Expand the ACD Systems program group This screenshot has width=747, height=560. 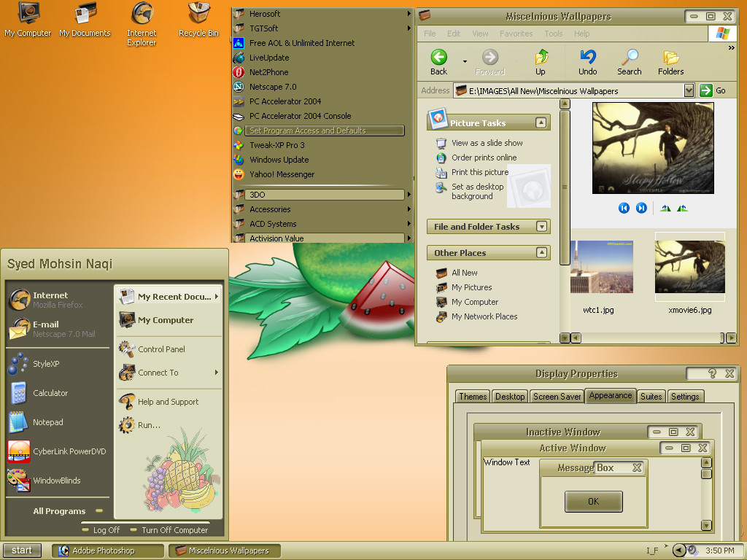pos(322,224)
